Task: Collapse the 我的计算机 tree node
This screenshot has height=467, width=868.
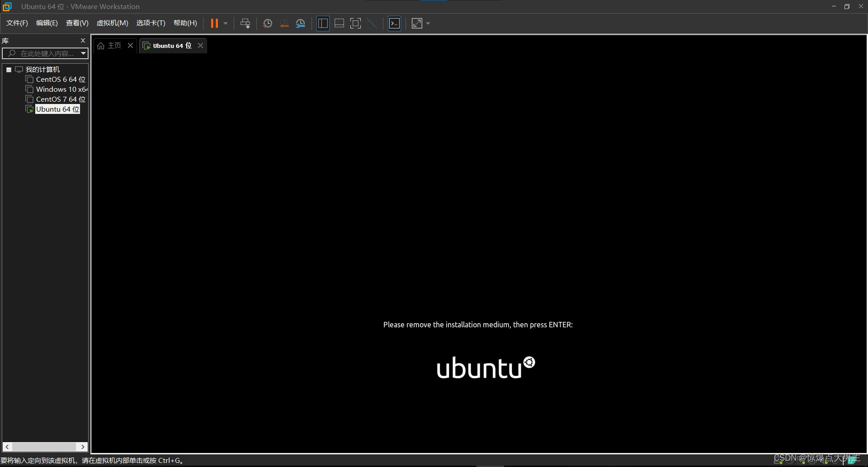Action: (x=9, y=70)
